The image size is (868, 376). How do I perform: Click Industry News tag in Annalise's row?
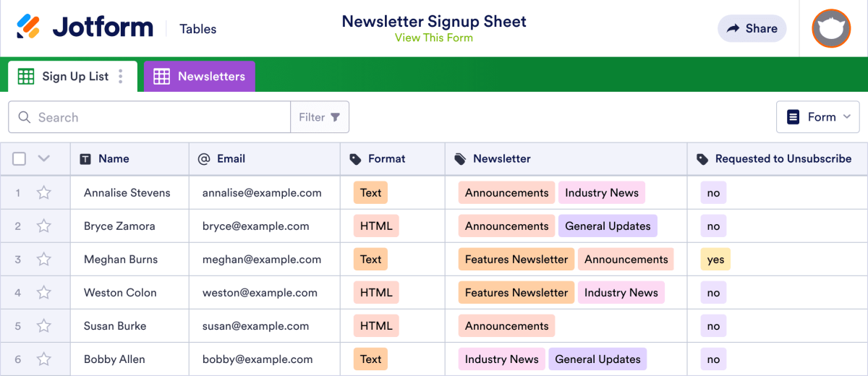(602, 192)
